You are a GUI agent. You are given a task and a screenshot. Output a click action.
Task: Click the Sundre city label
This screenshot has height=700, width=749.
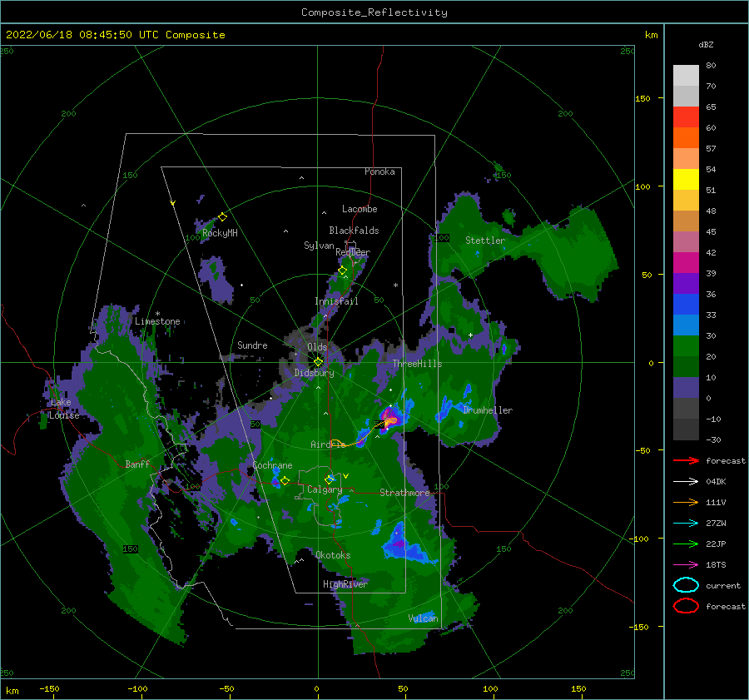tap(252, 345)
